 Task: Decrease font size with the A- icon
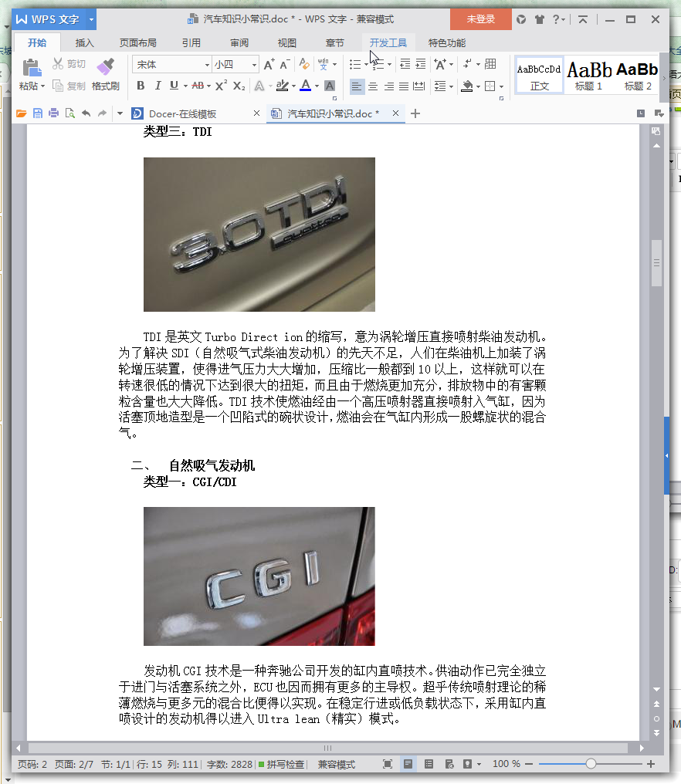coord(285,65)
